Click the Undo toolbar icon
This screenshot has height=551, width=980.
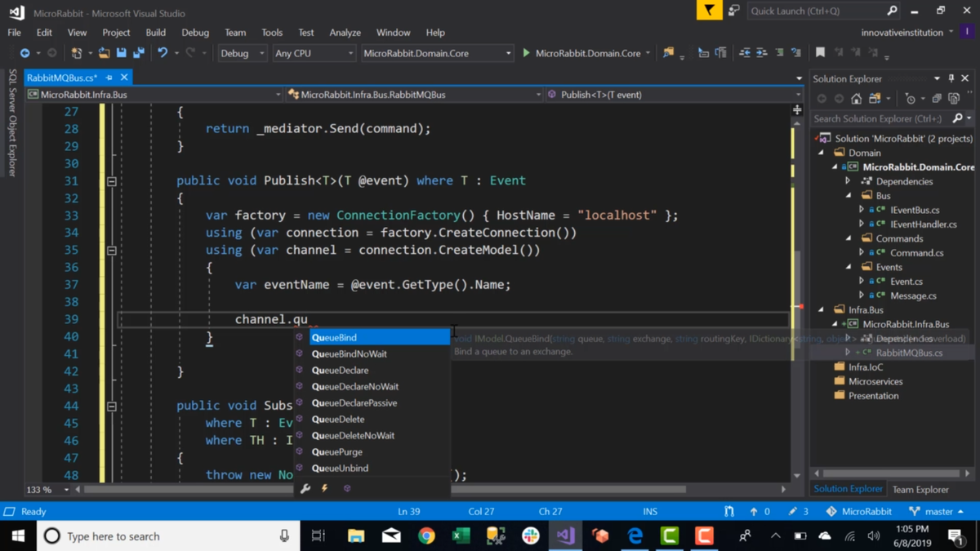[163, 53]
